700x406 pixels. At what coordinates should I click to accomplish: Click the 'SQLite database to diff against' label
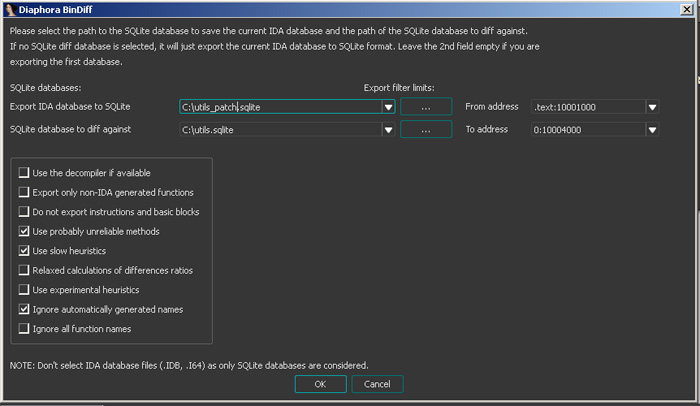(x=71, y=129)
